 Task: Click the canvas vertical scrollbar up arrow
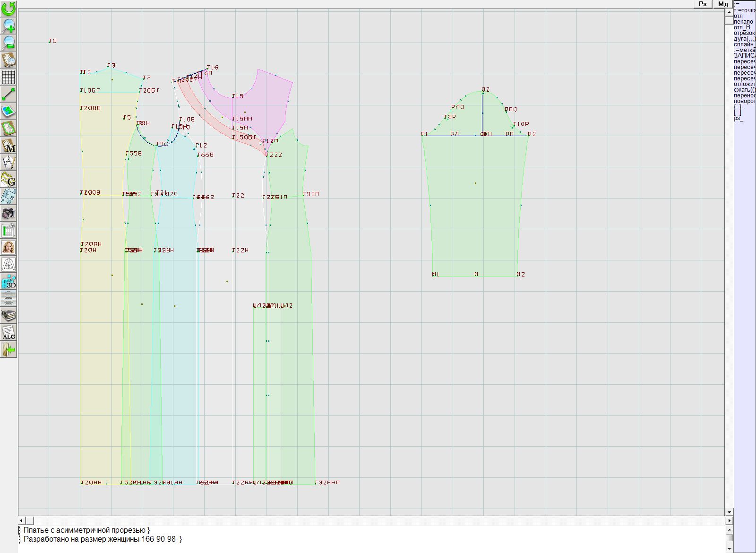pos(729,12)
